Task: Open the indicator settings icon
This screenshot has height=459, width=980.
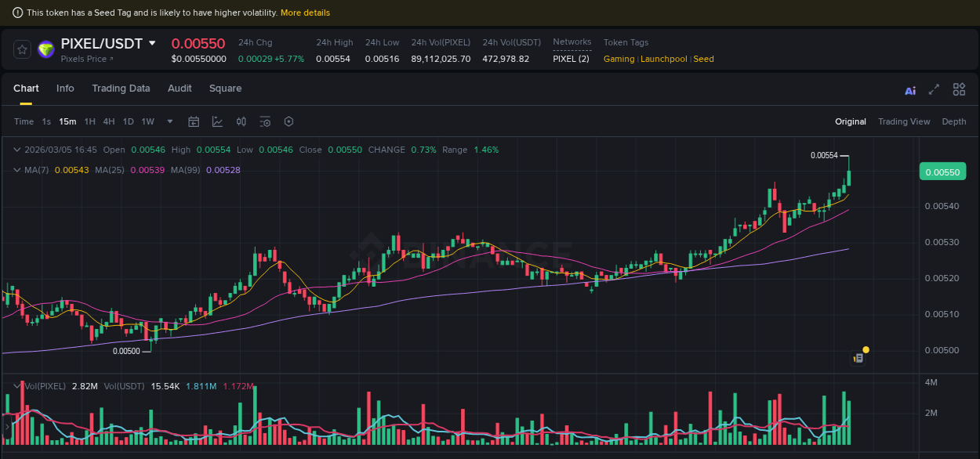Action: (264, 121)
